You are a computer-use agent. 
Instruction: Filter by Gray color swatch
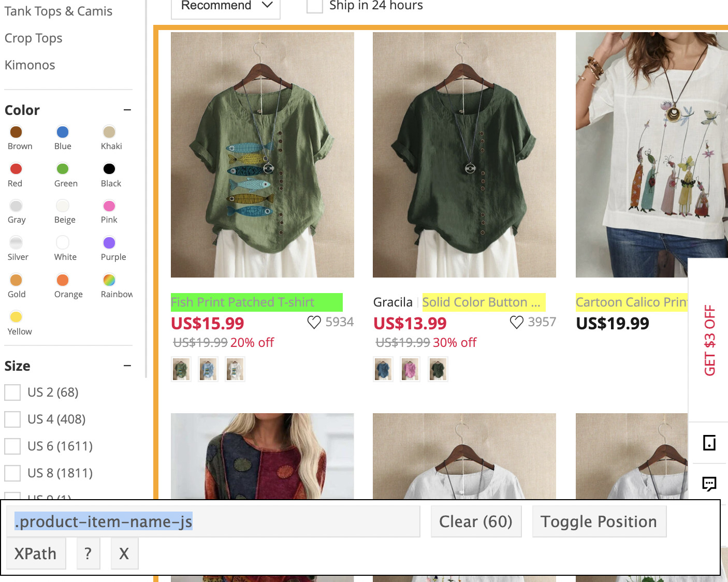[16, 206]
